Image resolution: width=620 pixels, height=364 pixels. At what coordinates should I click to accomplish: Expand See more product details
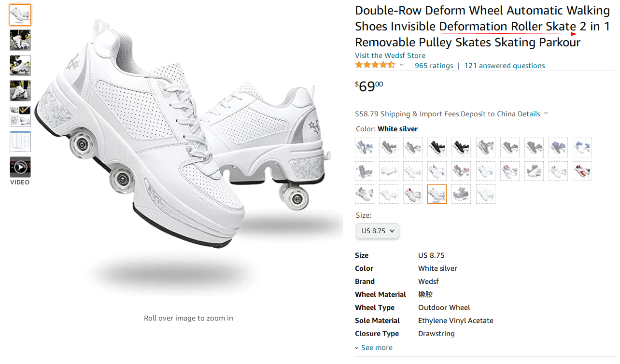pos(374,348)
